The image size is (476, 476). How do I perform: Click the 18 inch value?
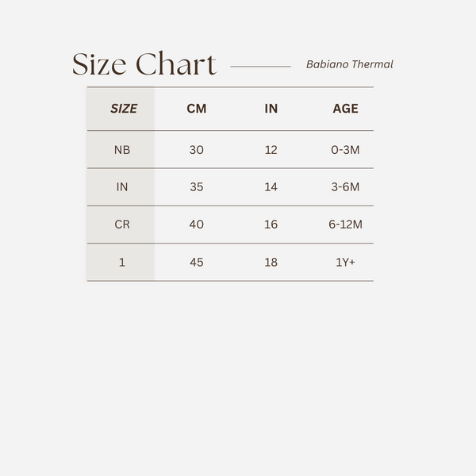[x=271, y=262]
